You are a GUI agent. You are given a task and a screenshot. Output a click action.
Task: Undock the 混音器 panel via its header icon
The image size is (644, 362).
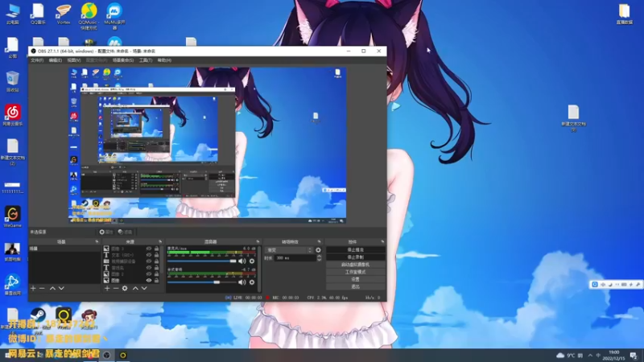[258, 242]
